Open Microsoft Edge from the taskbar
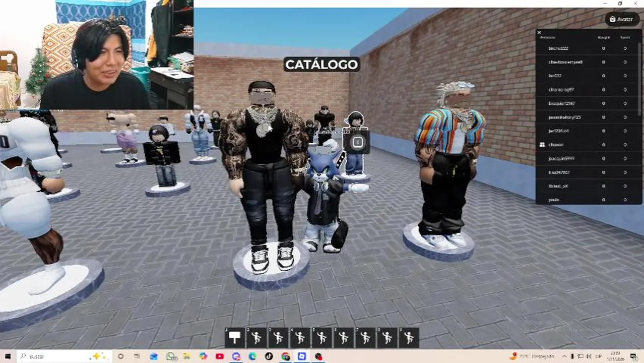Screen dimensions: 644x363 click(252, 356)
